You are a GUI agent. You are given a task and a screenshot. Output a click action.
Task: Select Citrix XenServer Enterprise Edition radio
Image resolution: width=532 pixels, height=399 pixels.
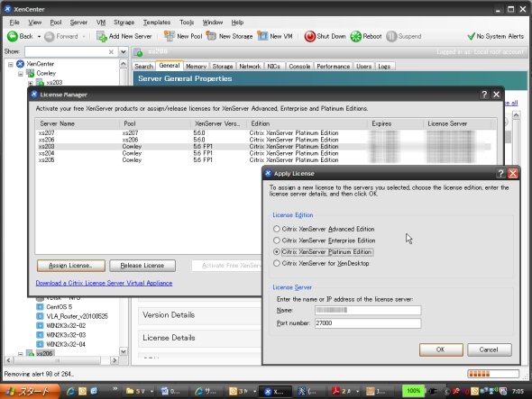click(277, 240)
